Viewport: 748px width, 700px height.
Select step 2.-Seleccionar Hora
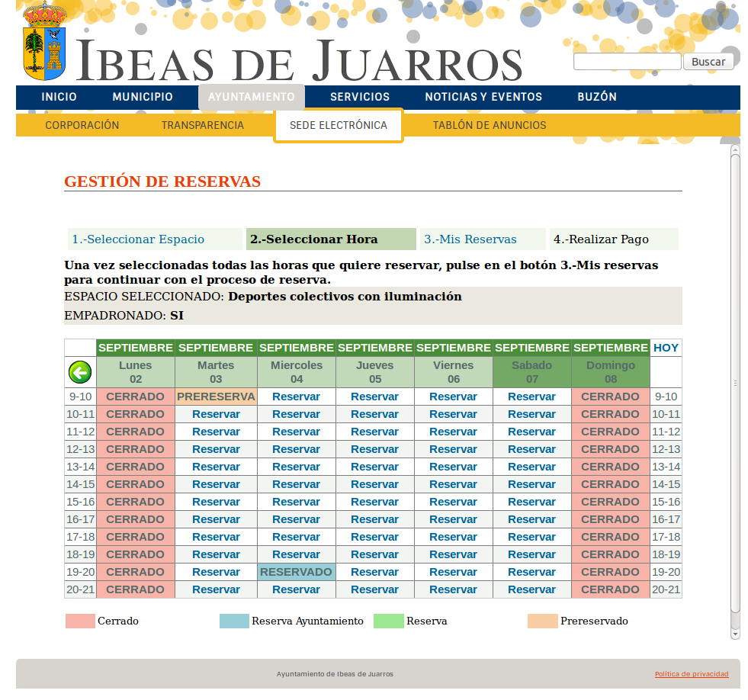(x=331, y=239)
